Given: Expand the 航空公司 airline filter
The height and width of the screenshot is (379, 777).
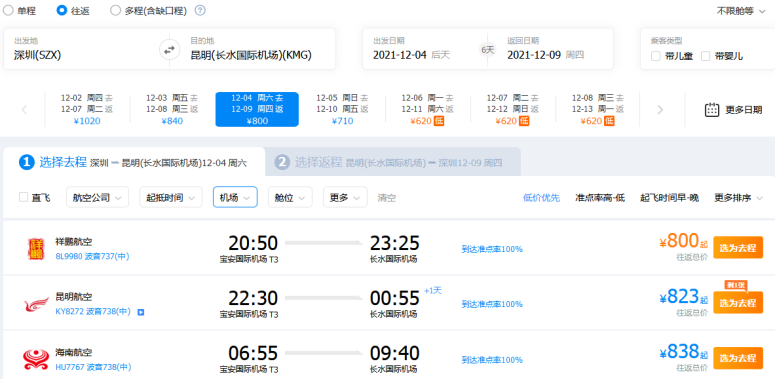Looking at the screenshot, I should [97, 197].
